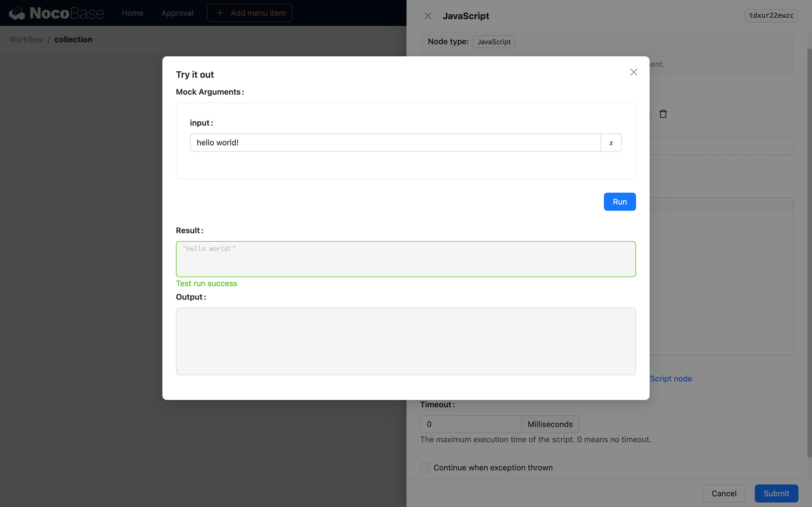Click the Timeout value field

(470, 424)
